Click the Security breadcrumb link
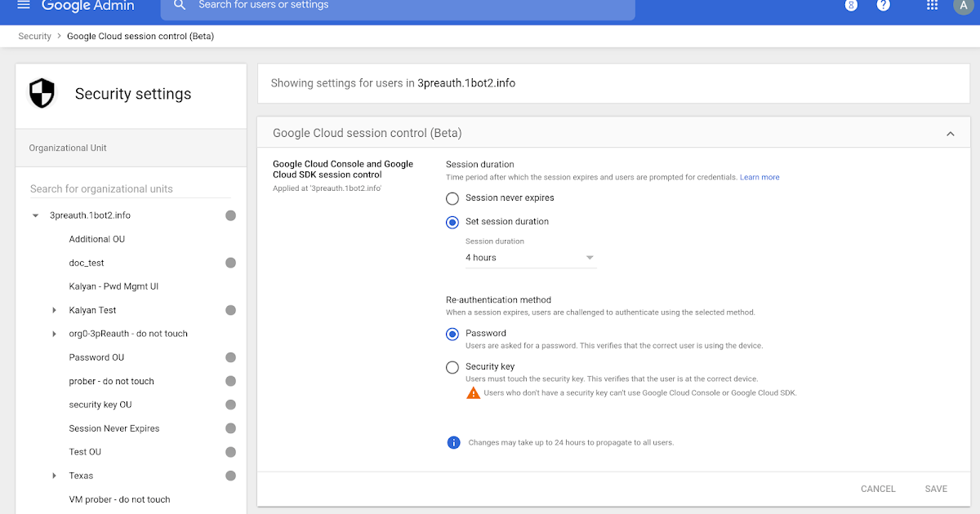The image size is (980, 514). click(34, 36)
